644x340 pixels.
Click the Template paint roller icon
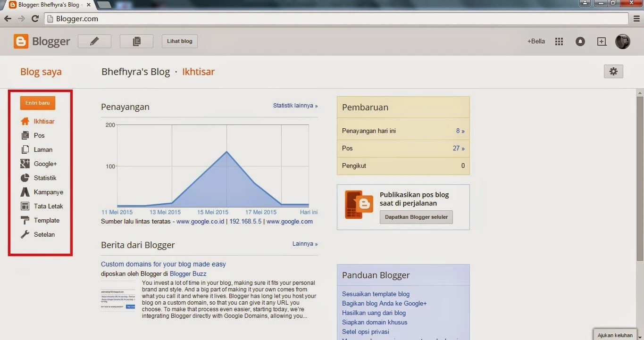pyautogui.click(x=25, y=220)
